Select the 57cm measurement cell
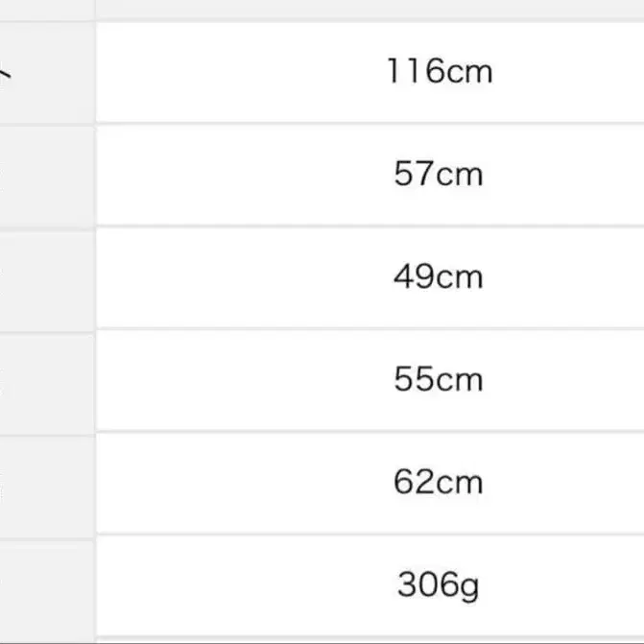 coord(439,175)
